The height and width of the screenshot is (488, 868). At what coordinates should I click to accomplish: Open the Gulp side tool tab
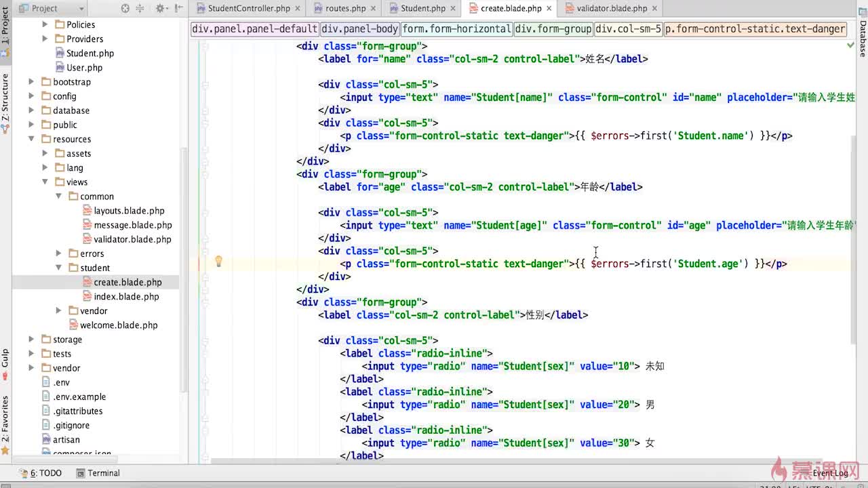(x=5, y=365)
